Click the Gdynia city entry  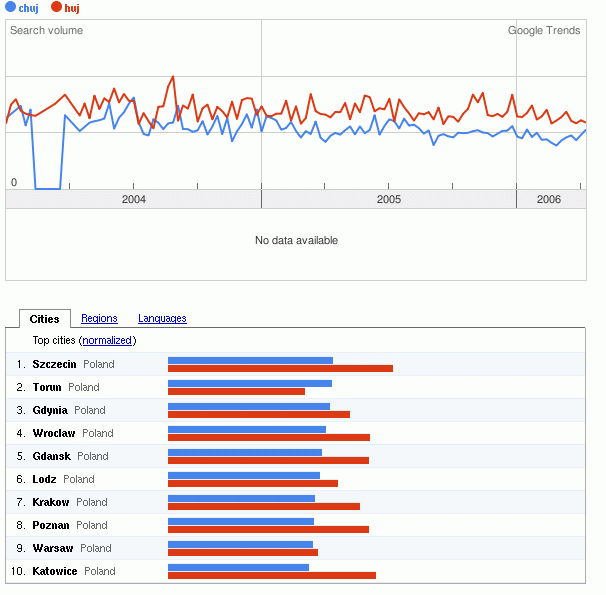50,410
